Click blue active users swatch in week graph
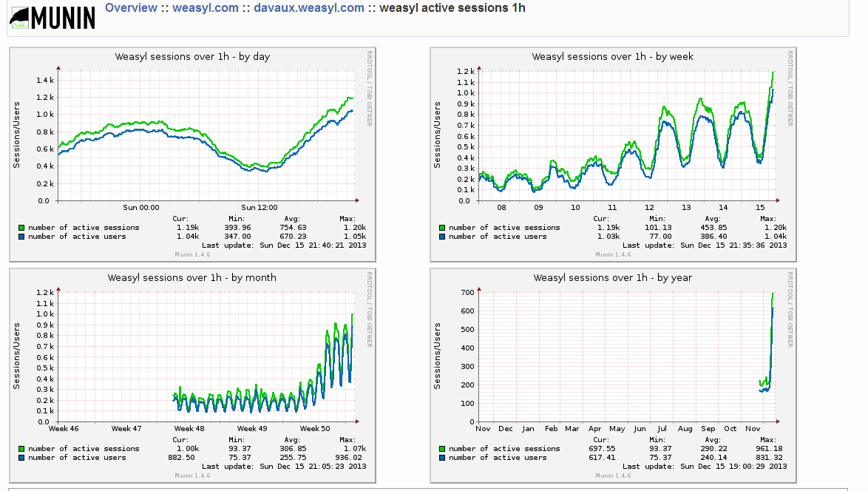868x491 pixels. (x=442, y=237)
